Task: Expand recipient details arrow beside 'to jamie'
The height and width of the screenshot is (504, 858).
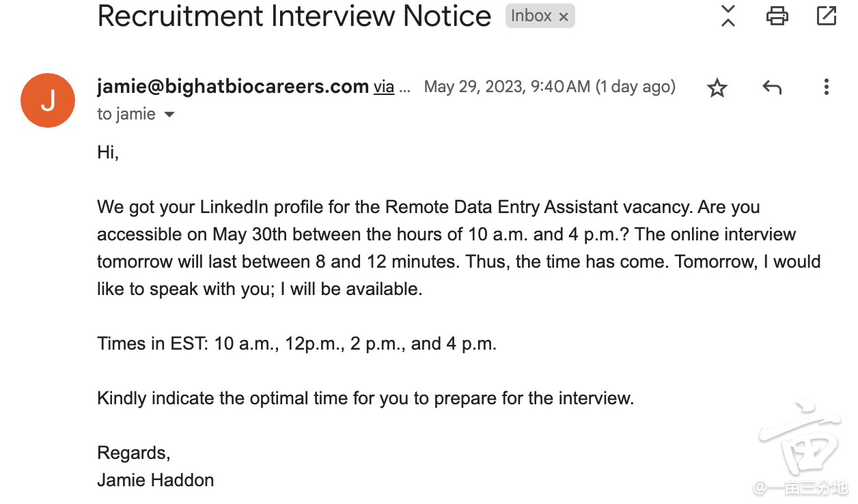Action: pyautogui.click(x=169, y=115)
